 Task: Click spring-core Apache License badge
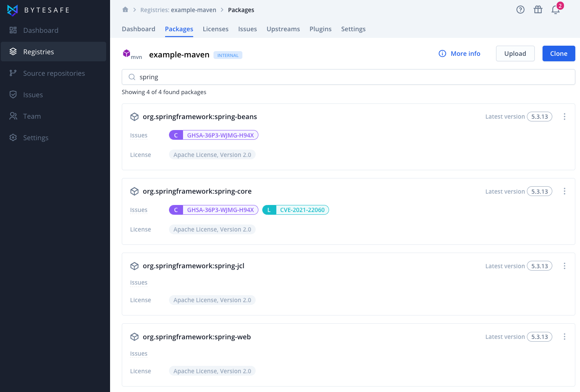(x=212, y=230)
